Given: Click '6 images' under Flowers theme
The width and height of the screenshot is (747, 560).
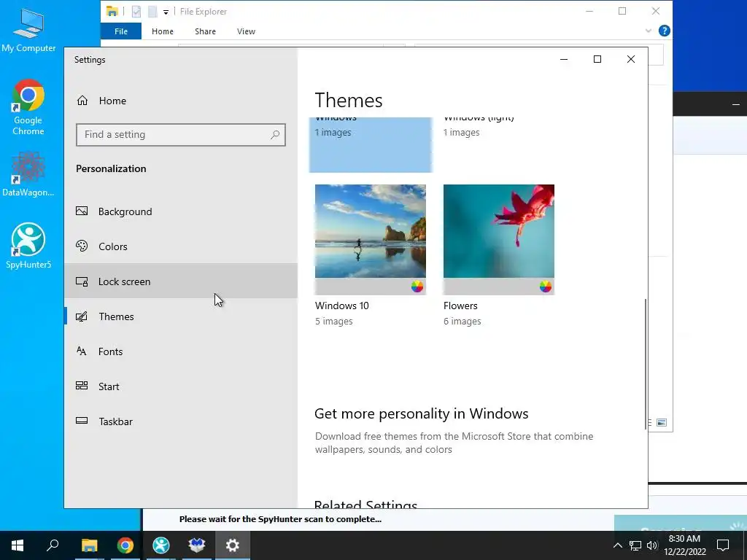Looking at the screenshot, I should point(462,322).
